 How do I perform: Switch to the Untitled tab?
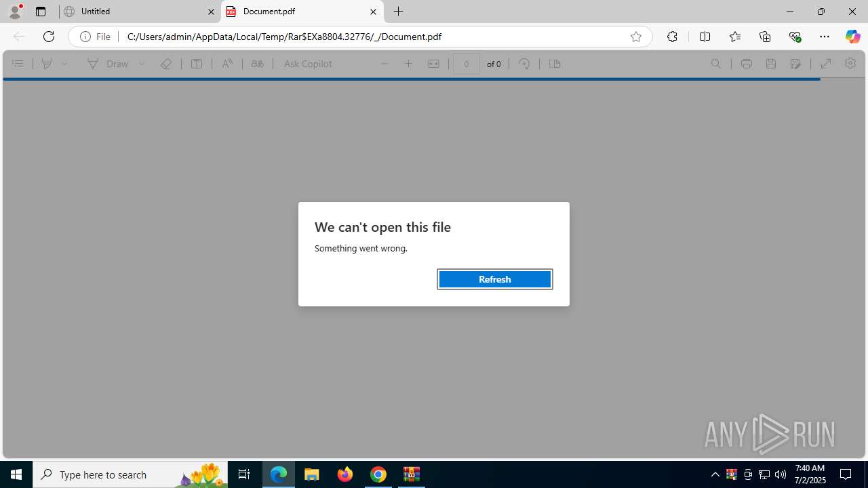(x=140, y=12)
